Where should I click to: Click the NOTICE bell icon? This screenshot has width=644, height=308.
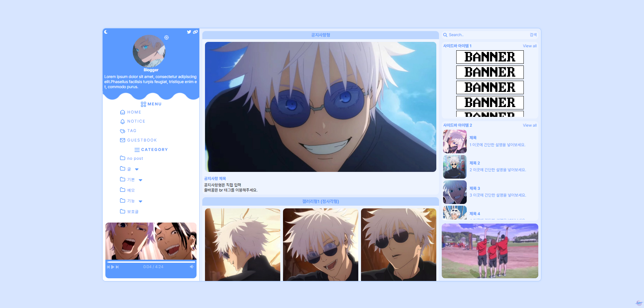coord(123,121)
